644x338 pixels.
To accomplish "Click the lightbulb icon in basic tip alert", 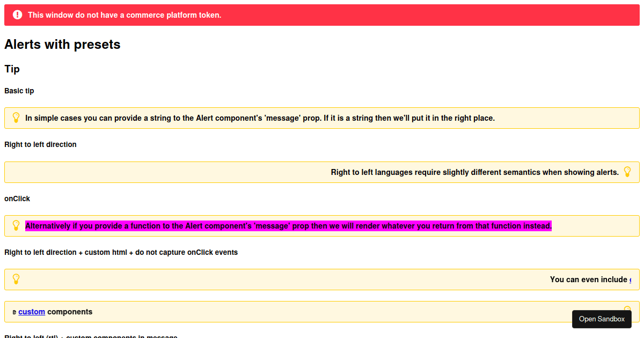I will [x=16, y=117].
